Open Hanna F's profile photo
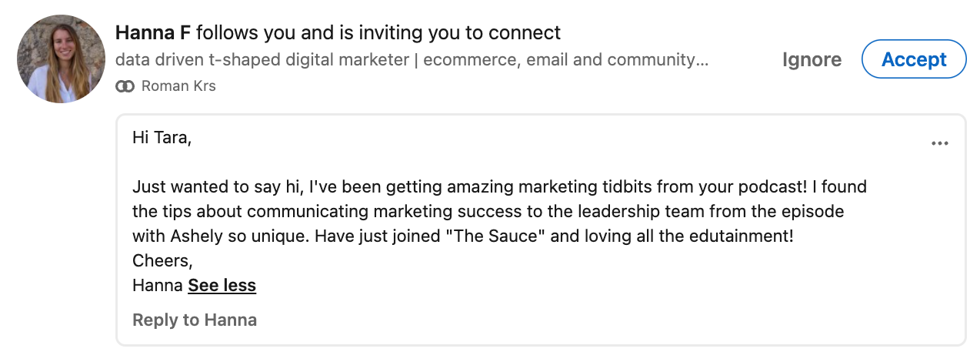 61,59
